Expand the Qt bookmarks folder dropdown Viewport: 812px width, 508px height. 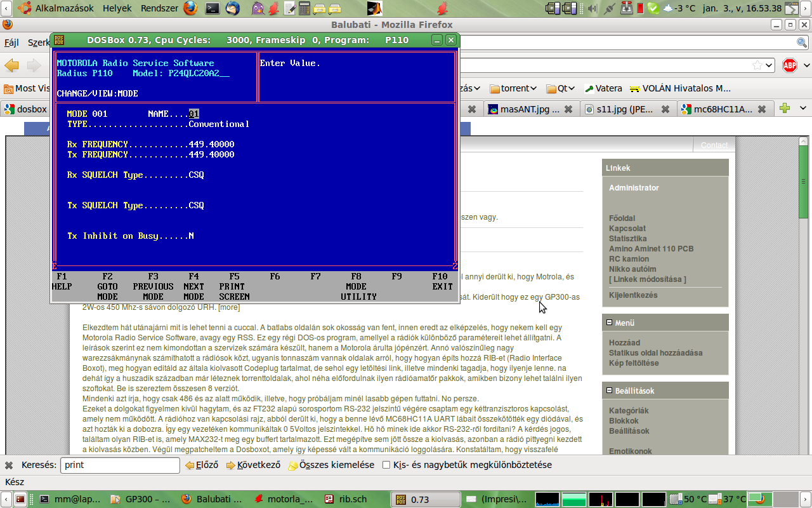[x=572, y=88]
